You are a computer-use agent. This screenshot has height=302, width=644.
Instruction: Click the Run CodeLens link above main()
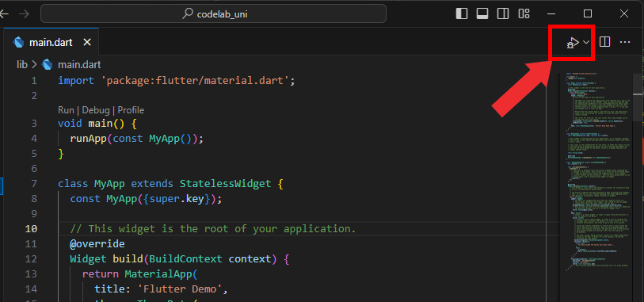(x=66, y=110)
